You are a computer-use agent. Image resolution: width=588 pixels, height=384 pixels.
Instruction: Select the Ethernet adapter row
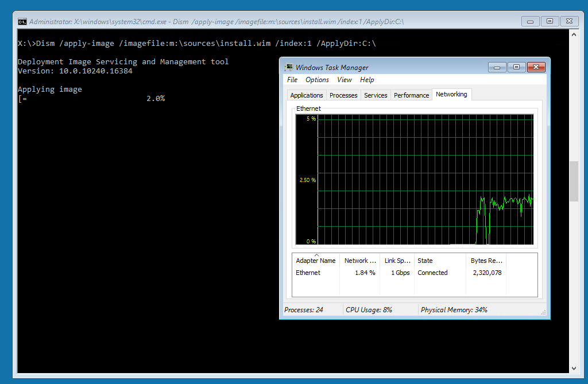pyautogui.click(x=308, y=273)
